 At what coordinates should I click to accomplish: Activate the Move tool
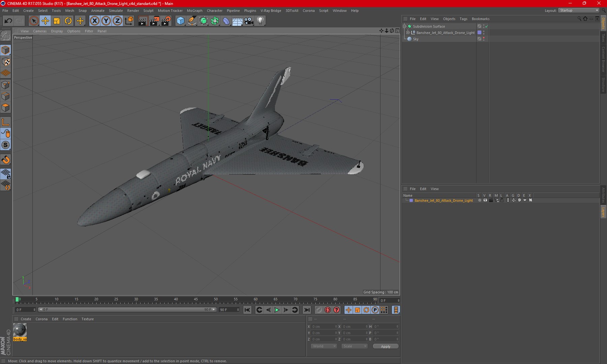(45, 21)
